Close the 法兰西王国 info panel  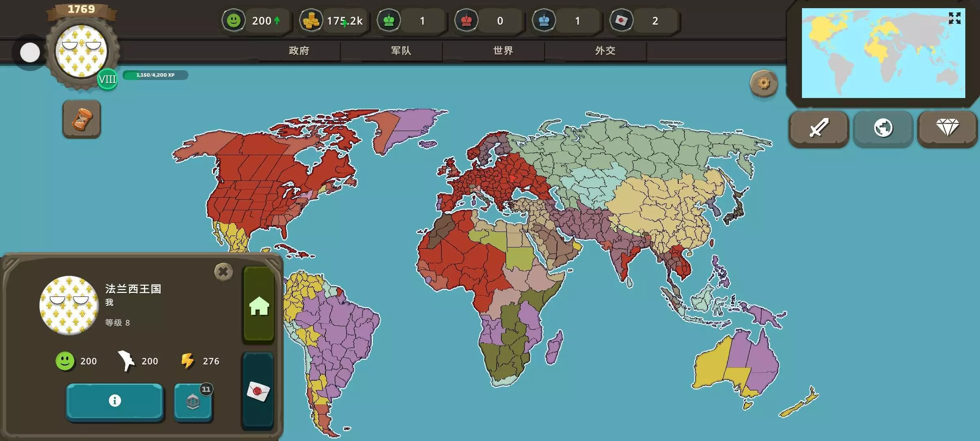point(223,272)
